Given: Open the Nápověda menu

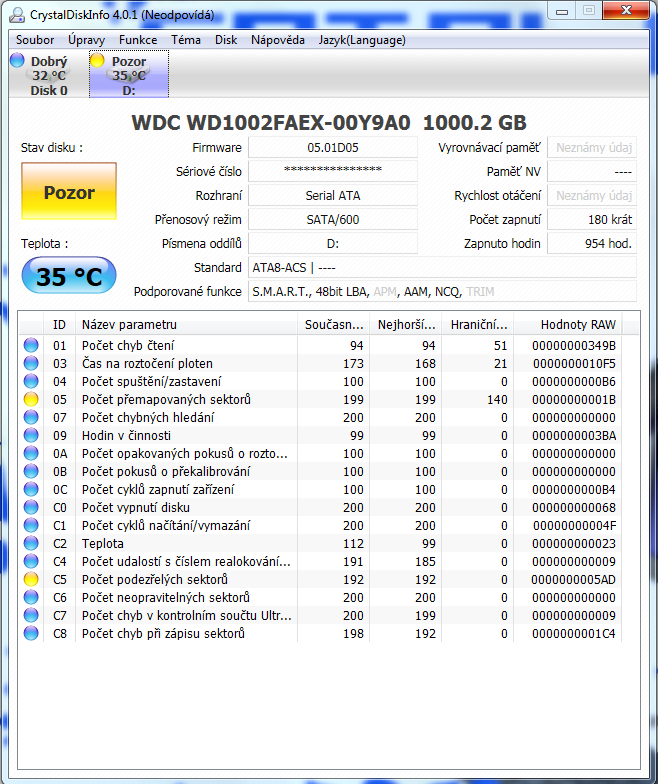Looking at the screenshot, I should click(x=278, y=40).
